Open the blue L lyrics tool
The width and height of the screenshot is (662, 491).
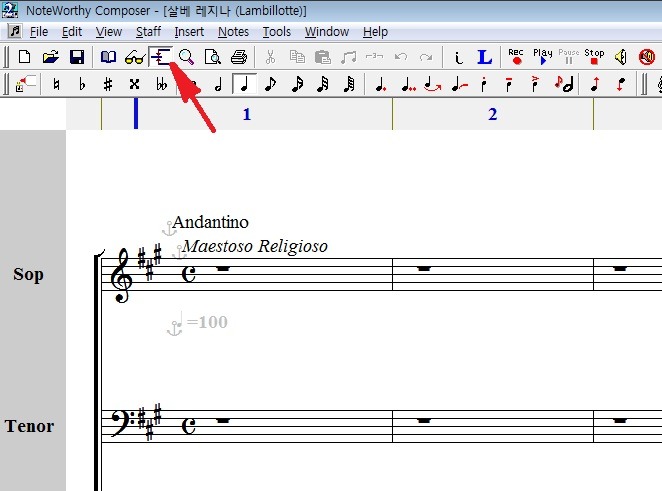[484, 57]
